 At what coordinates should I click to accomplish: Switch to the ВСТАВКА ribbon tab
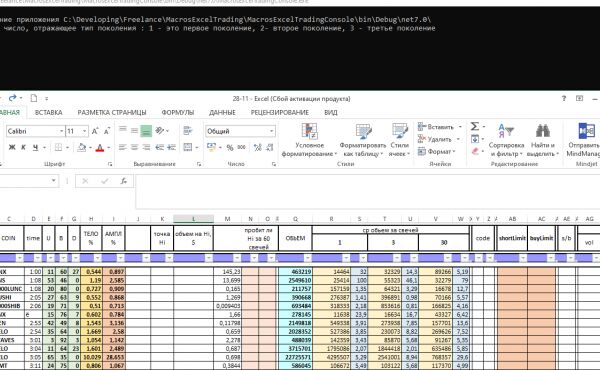(x=48, y=112)
